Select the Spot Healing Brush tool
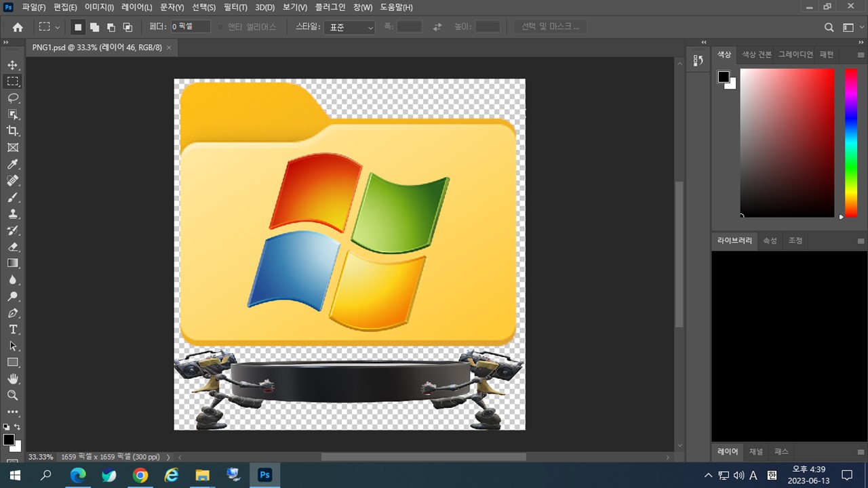The height and width of the screenshot is (488, 868). click(x=13, y=181)
